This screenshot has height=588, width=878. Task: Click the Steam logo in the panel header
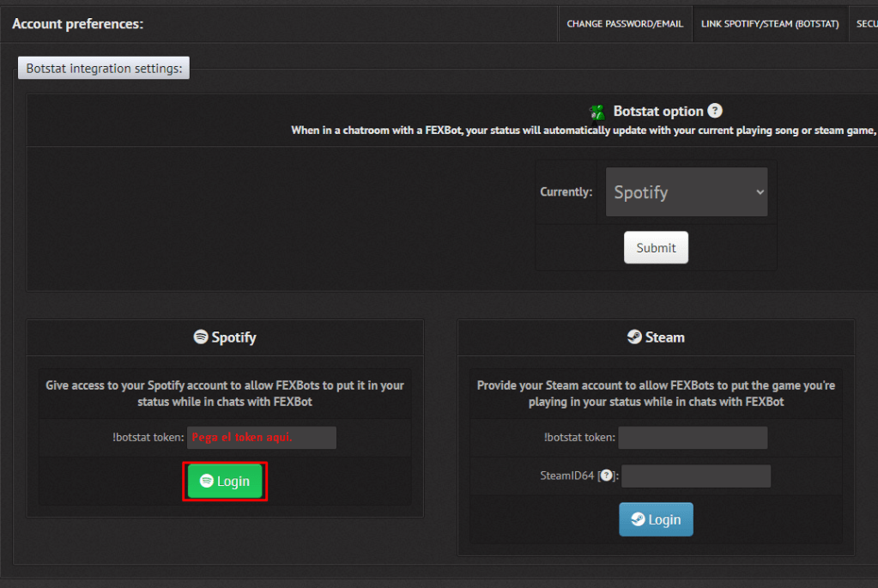[634, 337]
